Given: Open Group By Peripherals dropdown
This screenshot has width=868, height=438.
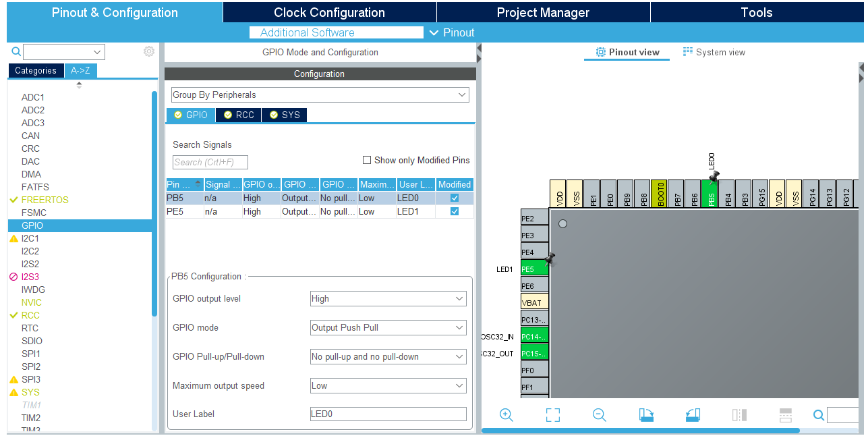Looking at the screenshot, I should 320,94.
